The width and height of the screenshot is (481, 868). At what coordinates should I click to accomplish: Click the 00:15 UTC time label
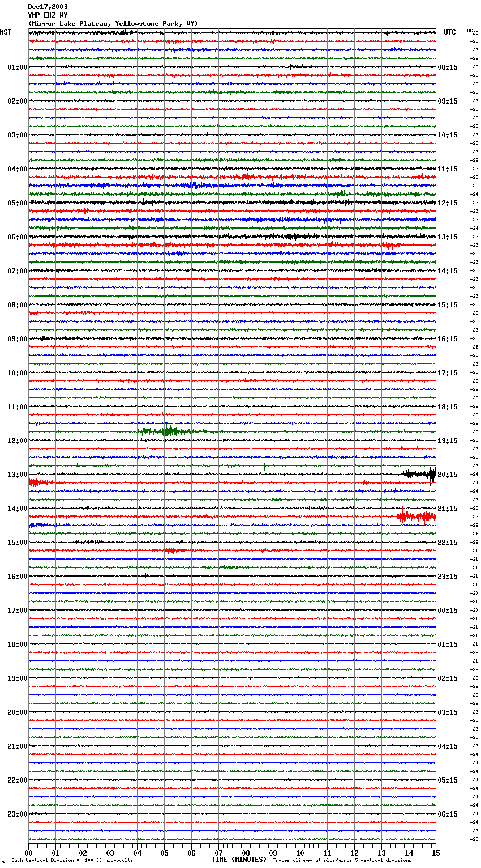tap(448, 611)
